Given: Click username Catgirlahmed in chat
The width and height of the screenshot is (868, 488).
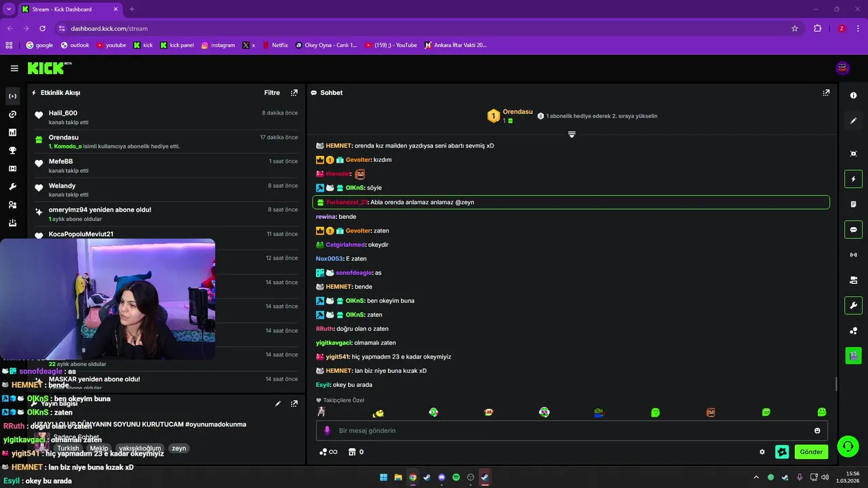Looking at the screenshot, I should (x=346, y=245).
